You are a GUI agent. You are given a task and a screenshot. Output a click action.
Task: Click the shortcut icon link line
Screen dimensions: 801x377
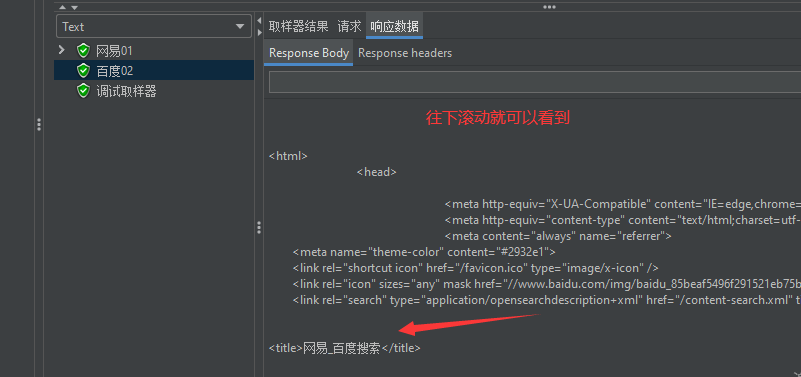(476, 268)
